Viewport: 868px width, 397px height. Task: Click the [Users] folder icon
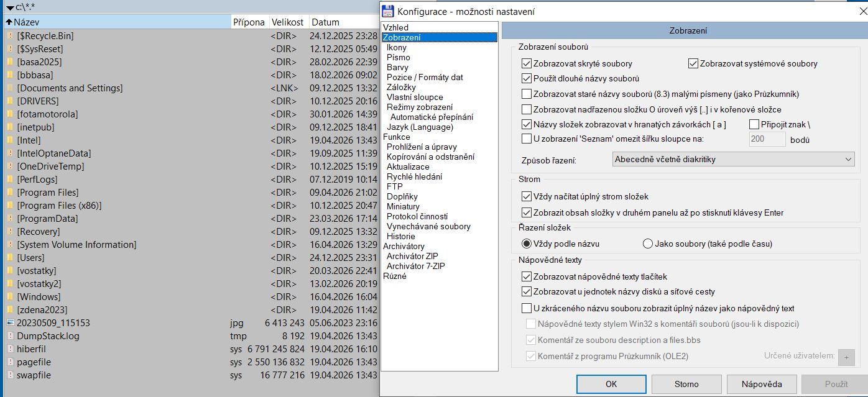10,258
